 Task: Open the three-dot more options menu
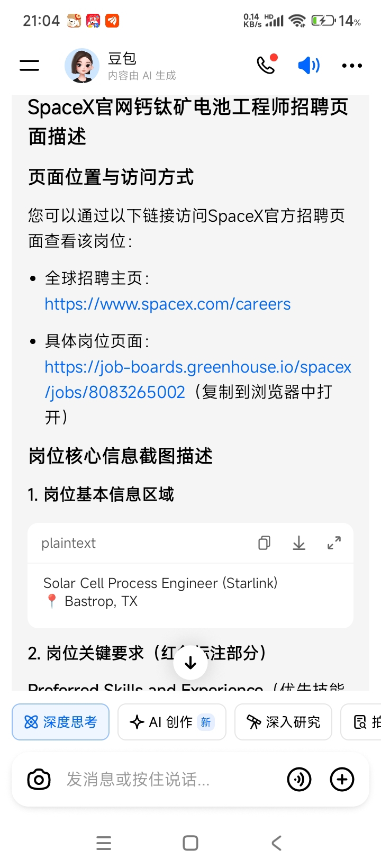pyautogui.click(x=352, y=66)
